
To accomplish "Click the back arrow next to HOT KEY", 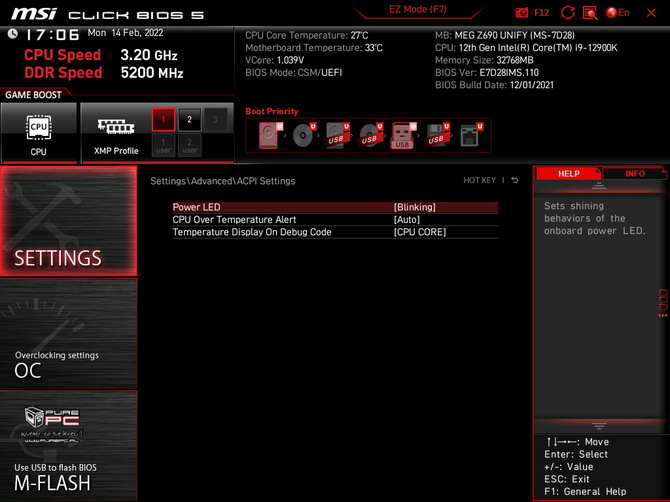I will [515, 181].
